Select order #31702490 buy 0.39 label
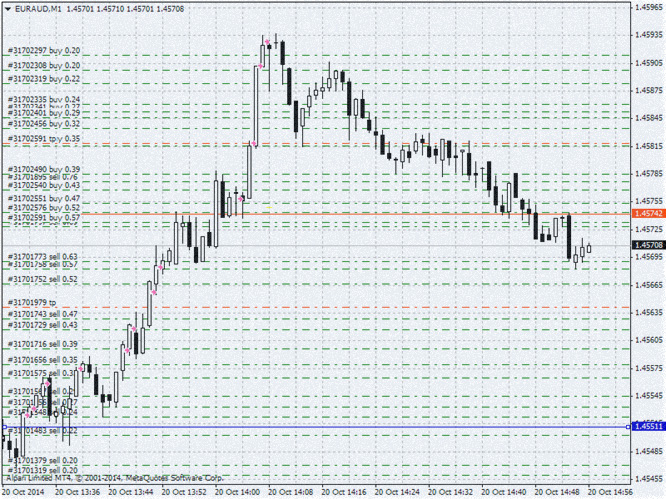The height and width of the screenshot is (499, 666). [x=43, y=170]
